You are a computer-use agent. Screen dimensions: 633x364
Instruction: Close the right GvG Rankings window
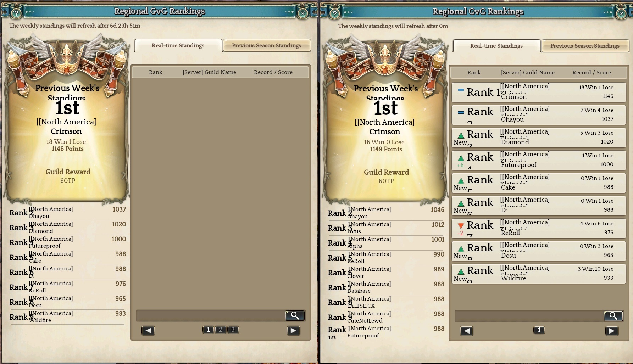click(621, 14)
